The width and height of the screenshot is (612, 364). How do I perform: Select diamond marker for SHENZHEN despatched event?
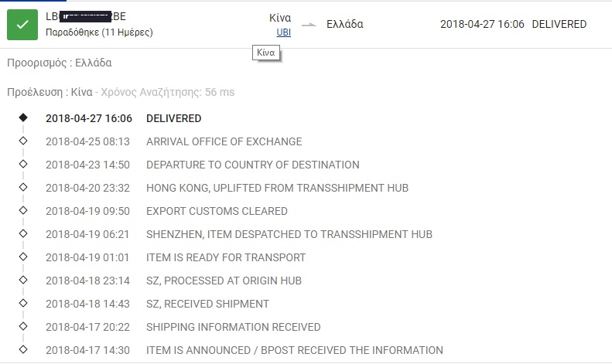click(23, 234)
